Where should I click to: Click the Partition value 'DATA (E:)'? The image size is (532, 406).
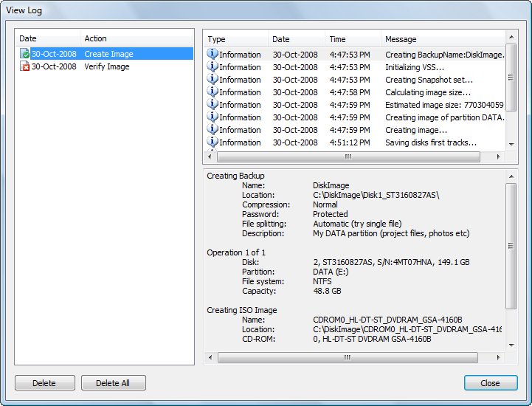331,272
